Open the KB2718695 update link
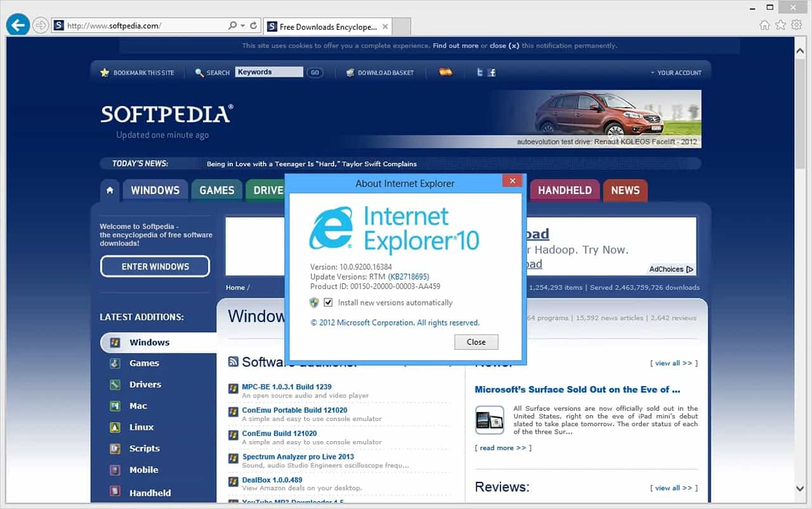Screen dimensions: 812x509 click(x=409, y=277)
